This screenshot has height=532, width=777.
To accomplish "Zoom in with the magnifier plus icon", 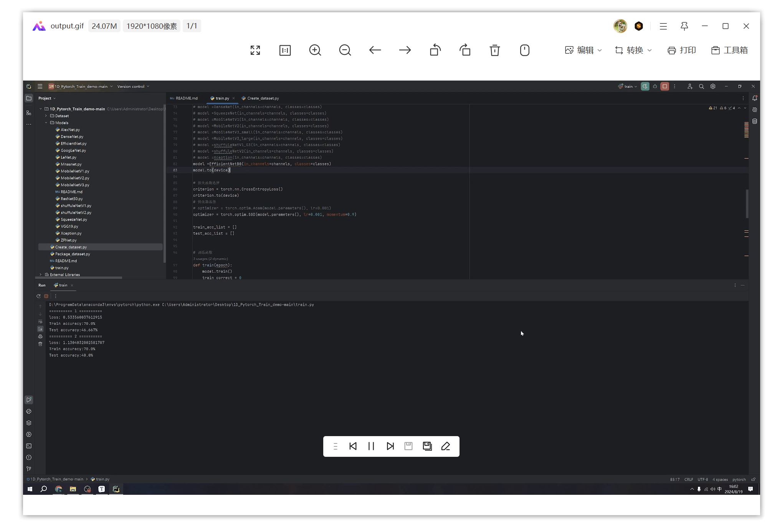I will click(x=315, y=50).
